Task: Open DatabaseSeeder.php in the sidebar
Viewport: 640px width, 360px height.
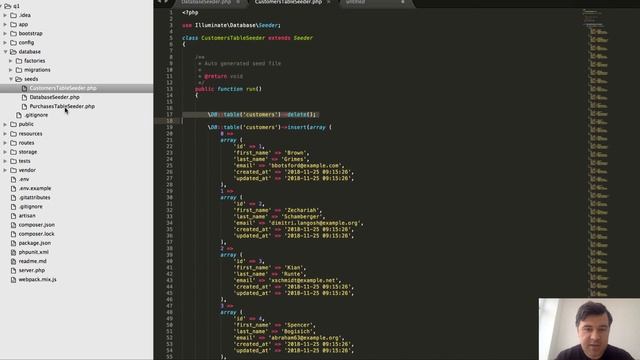Action: pos(54,97)
